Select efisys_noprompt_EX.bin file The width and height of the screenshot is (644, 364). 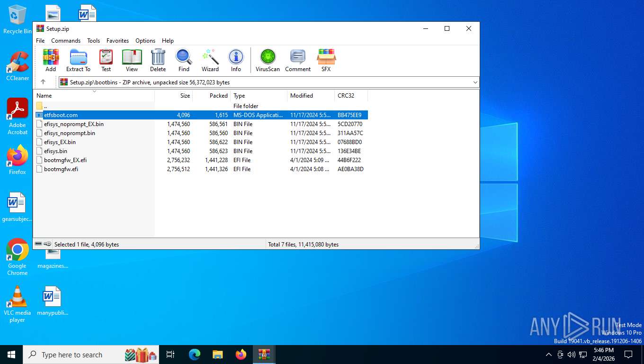tap(201, 124)
